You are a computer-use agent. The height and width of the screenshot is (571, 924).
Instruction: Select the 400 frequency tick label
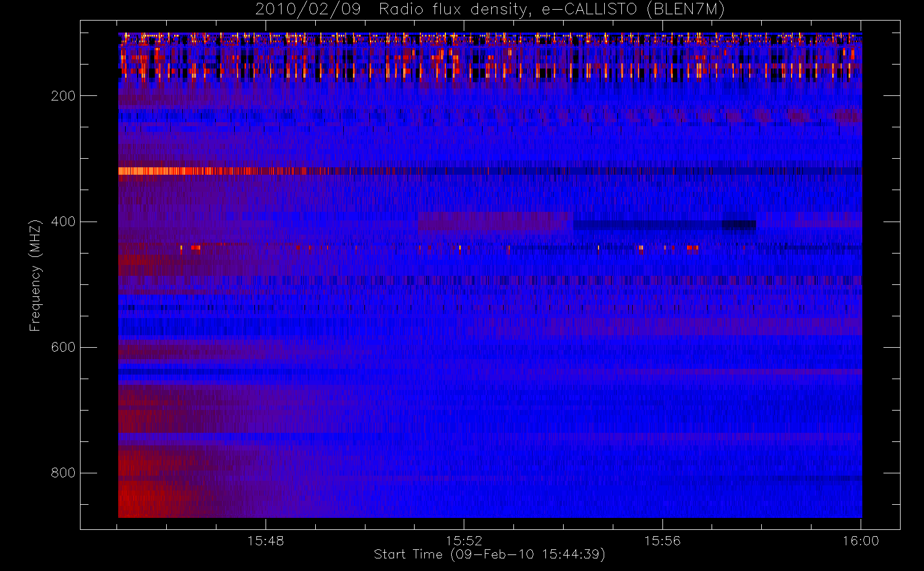[63, 222]
